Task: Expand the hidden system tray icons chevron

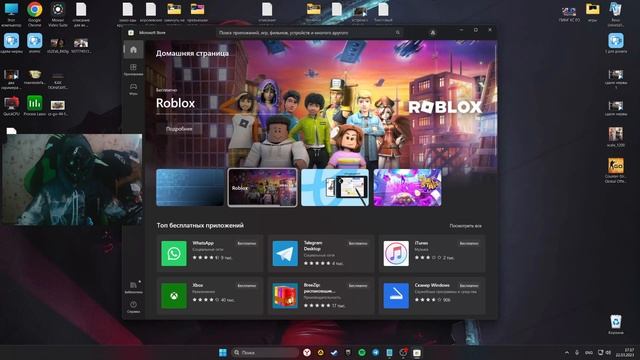Action: (x=567, y=352)
